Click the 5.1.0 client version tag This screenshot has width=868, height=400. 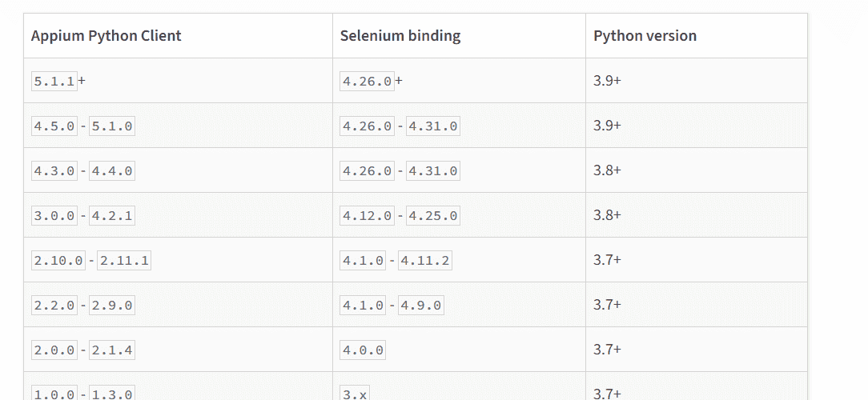pyautogui.click(x=112, y=126)
